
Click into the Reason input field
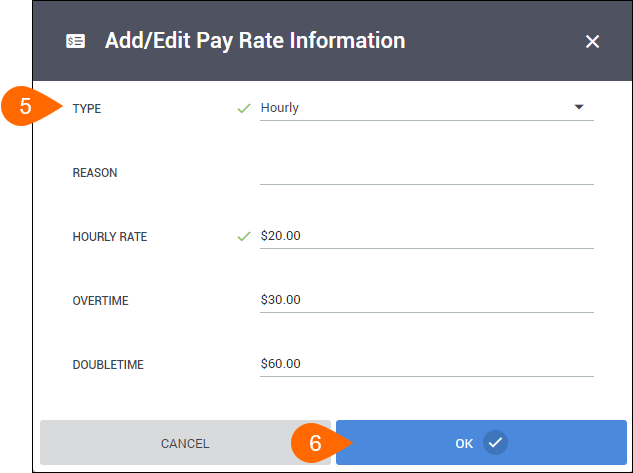pos(427,173)
